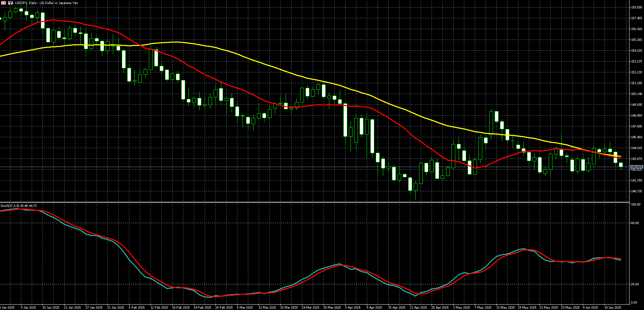This screenshot has width=644, height=310.
Task: Click the 23 May 2025 date label
Action: click(549, 308)
